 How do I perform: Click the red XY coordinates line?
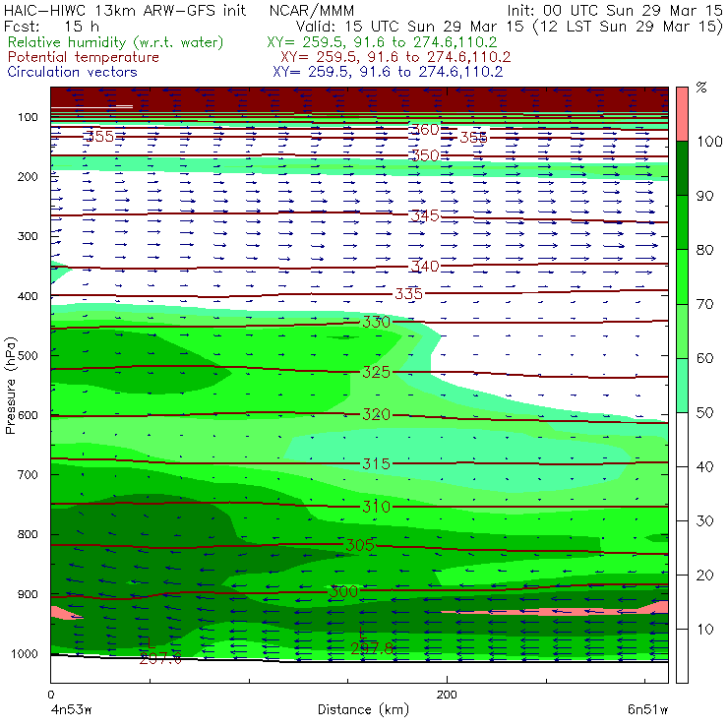395,57
